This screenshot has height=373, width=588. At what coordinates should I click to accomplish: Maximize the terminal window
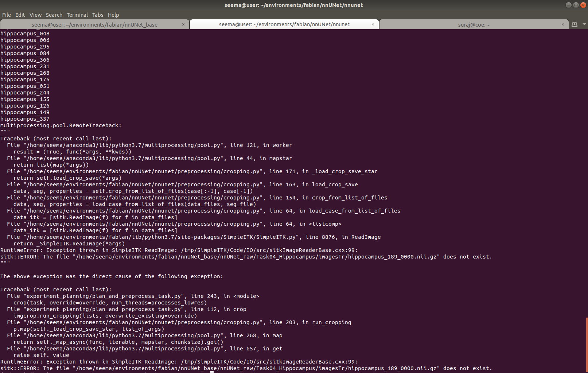pyautogui.click(x=576, y=5)
